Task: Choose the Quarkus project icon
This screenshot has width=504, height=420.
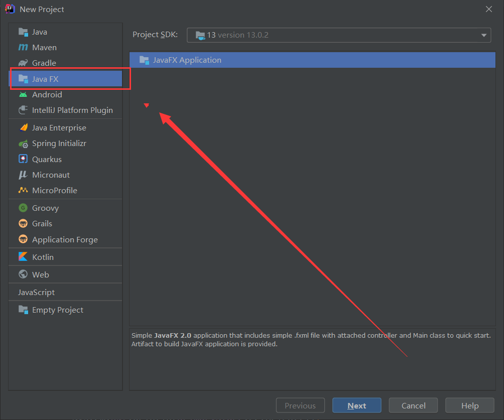Action: 23,159
